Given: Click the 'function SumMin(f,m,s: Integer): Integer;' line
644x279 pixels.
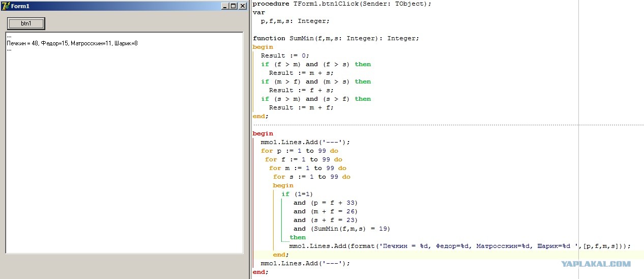Looking at the screenshot, I should click(x=336, y=38).
